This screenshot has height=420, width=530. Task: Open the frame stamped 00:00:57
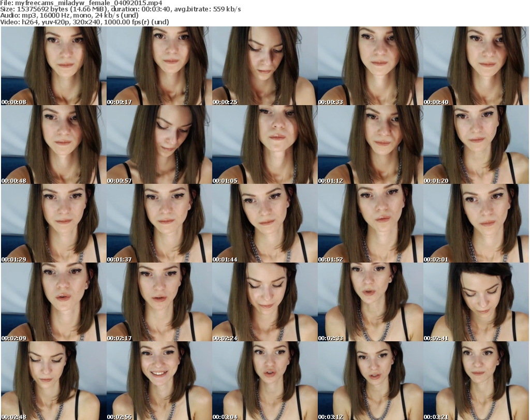pyautogui.click(x=159, y=144)
